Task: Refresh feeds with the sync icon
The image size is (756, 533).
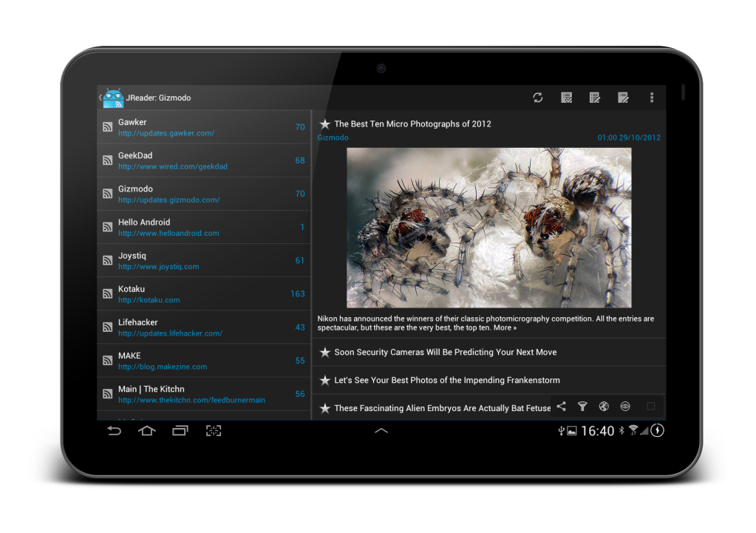Action: coord(538,98)
